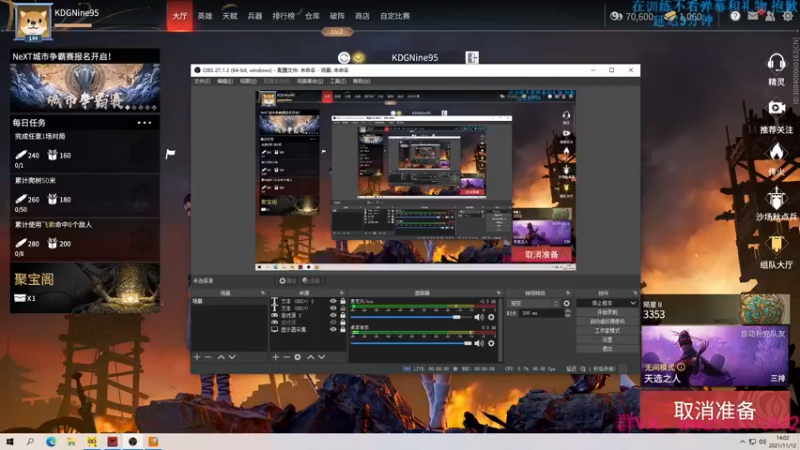800x450 pixels.
Task: Hide the 文本 (GDI+) source
Action: pos(333,308)
